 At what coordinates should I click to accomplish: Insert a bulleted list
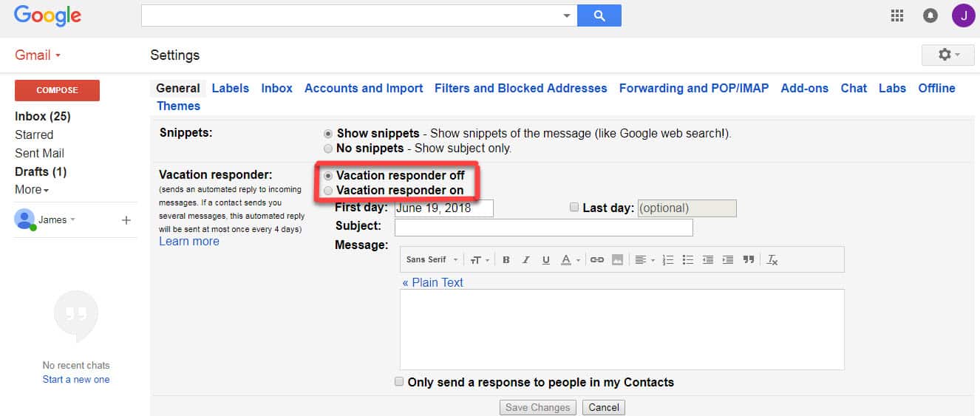point(688,259)
